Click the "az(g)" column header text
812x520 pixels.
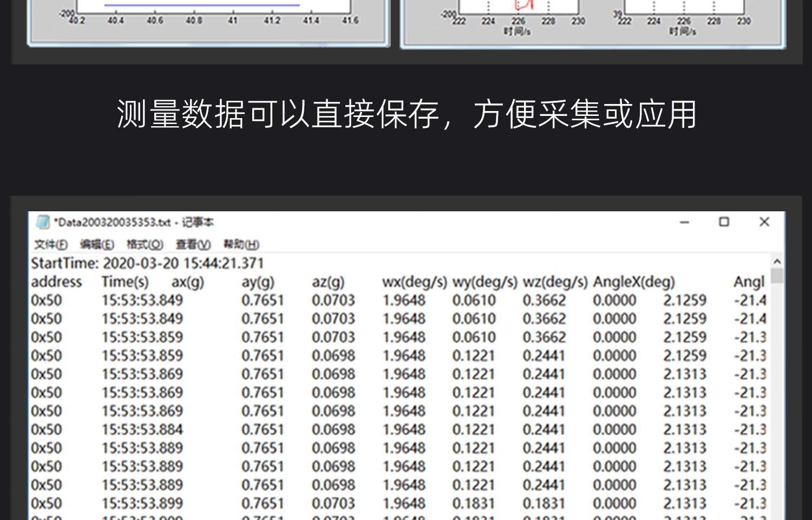click(328, 282)
